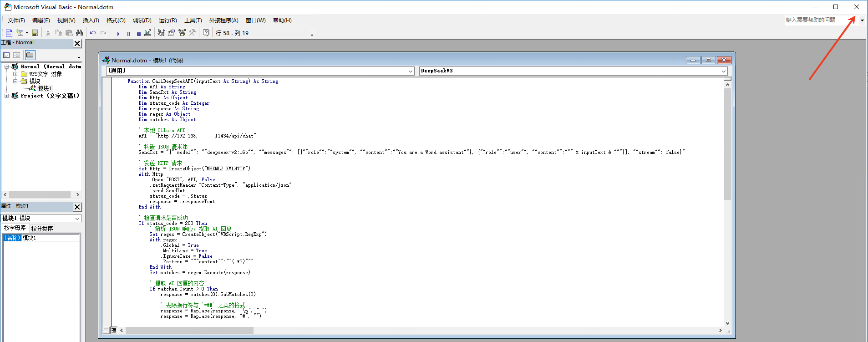The image size is (868, 342).
Task: Toggle Folders view in project pane
Action: click(x=30, y=55)
